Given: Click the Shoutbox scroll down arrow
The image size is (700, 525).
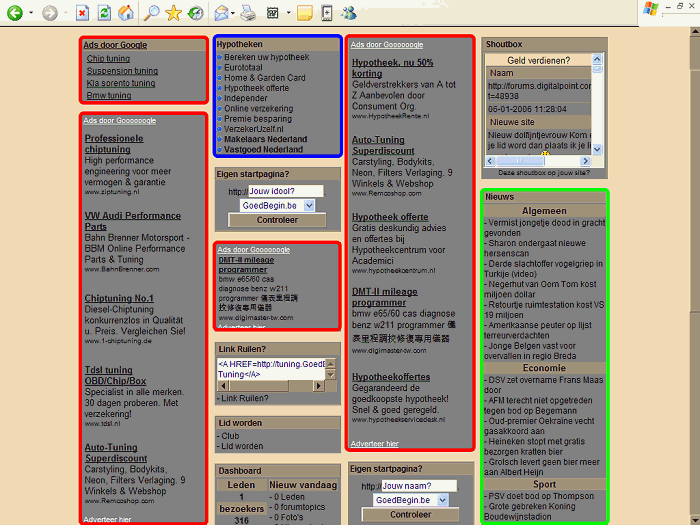Looking at the screenshot, I should coord(597,149).
